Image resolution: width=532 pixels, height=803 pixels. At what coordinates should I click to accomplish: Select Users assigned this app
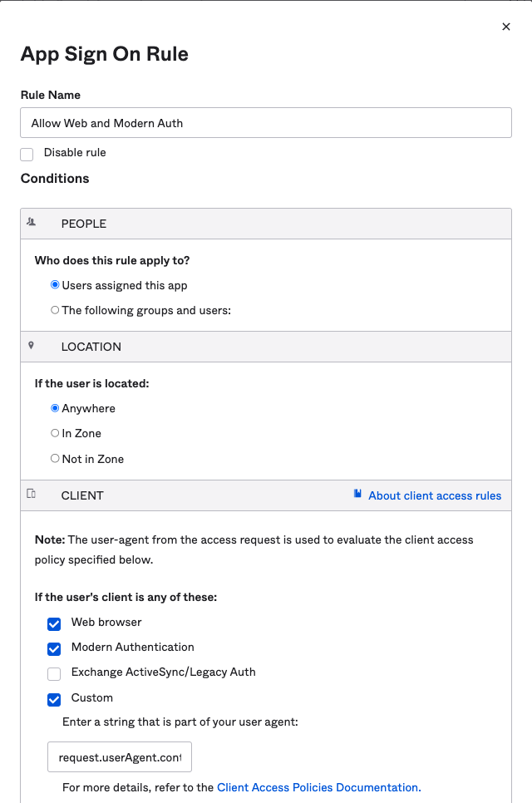[54, 284]
